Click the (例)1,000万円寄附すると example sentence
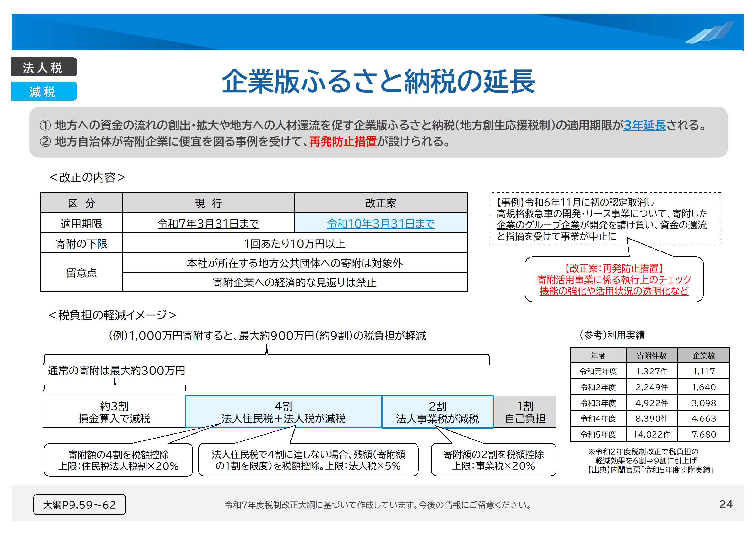Viewport: 756px width, 535px height. (x=267, y=336)
